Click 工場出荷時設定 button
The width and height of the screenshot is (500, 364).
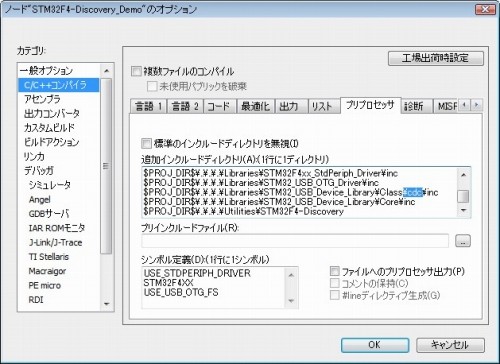436,58
